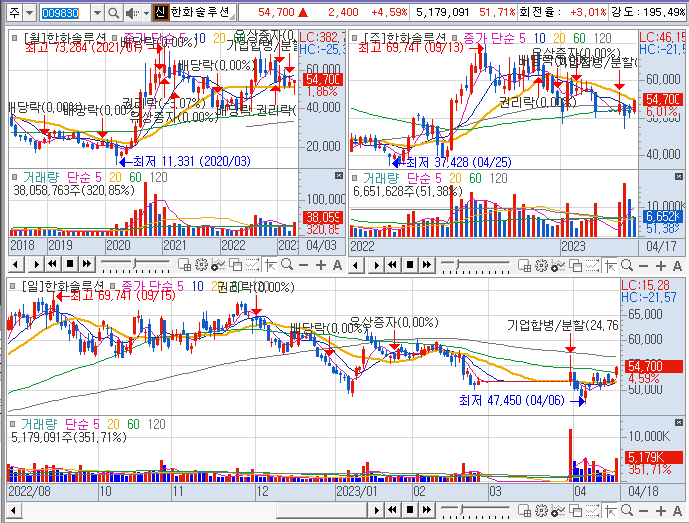This screenshot has width=689, height=523.
Task: Open weekly chart layout grid icon
Action: (x=525, y=266)
